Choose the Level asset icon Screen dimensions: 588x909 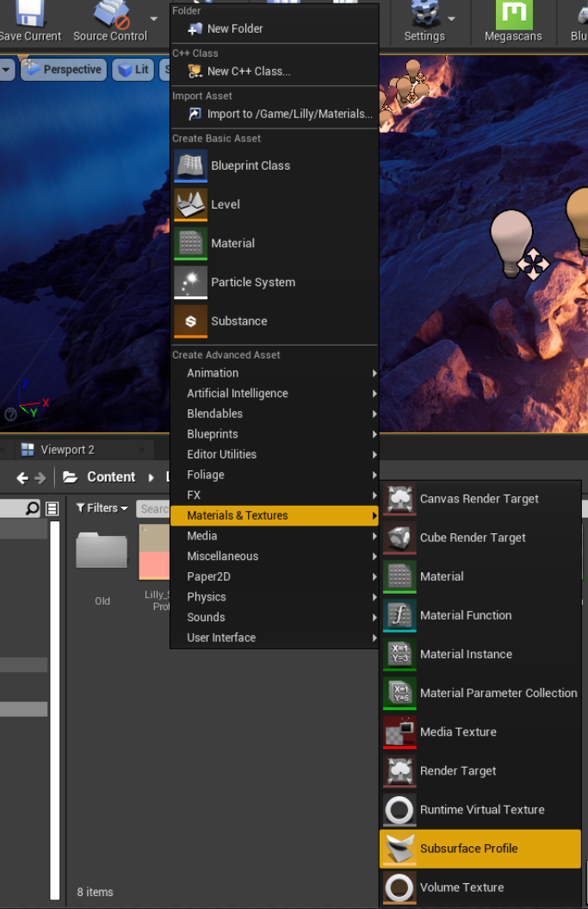tap(190, 204)
